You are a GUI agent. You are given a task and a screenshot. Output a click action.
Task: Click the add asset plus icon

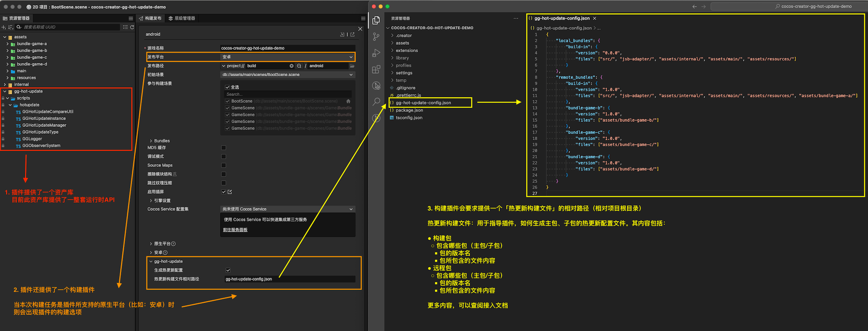coord(4,27)
